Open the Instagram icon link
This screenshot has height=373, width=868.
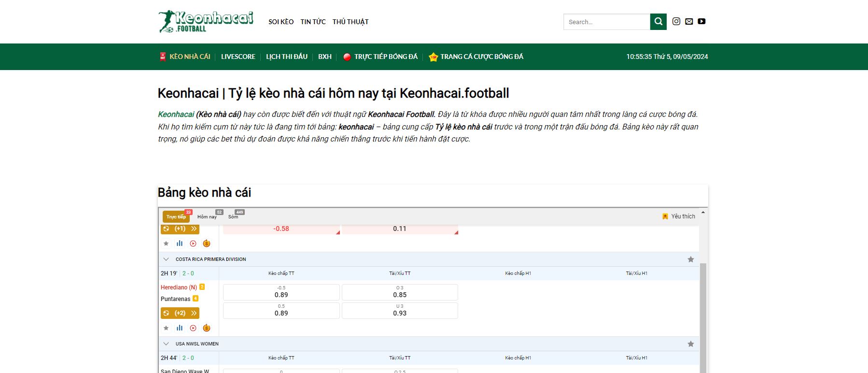click(x=676, y=21)
